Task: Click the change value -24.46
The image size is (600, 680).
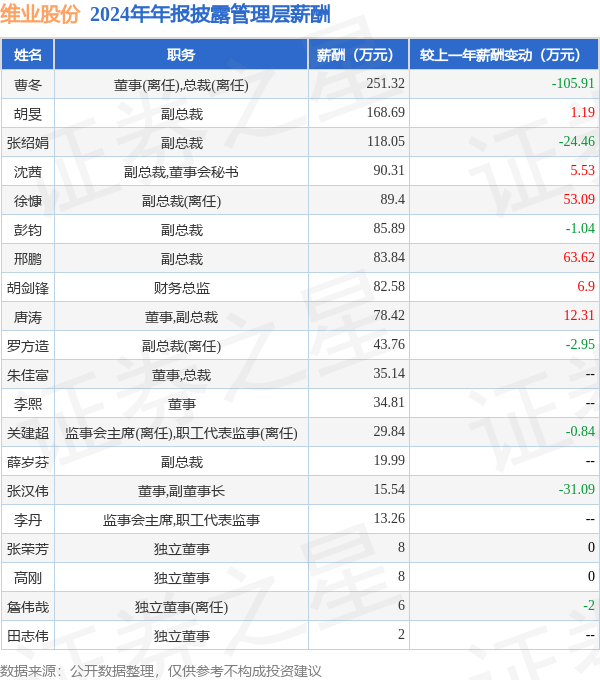Action: [576, 141]
